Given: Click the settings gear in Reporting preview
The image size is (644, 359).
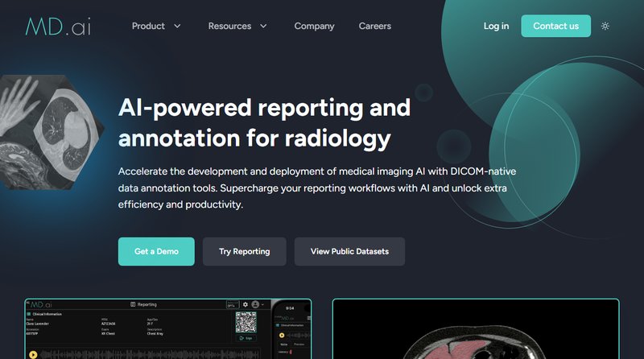Looking at the screenshot, I should 246,305.
